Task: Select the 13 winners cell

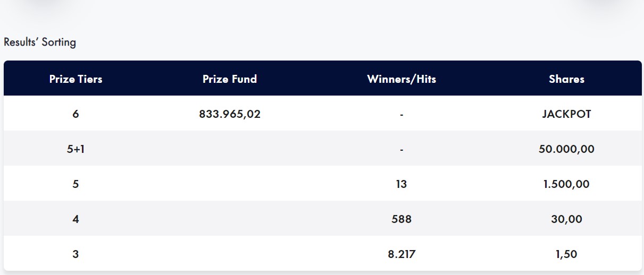Action: [402, 184]
